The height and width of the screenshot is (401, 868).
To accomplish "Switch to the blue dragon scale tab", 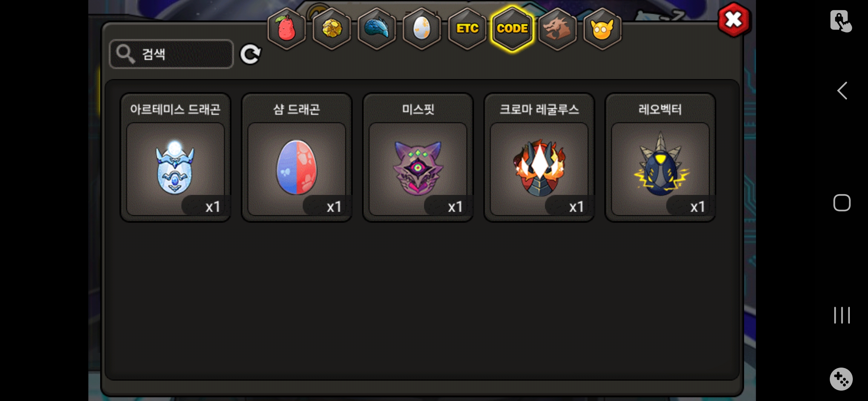I will pyautogui.click(x=377, y=29).
